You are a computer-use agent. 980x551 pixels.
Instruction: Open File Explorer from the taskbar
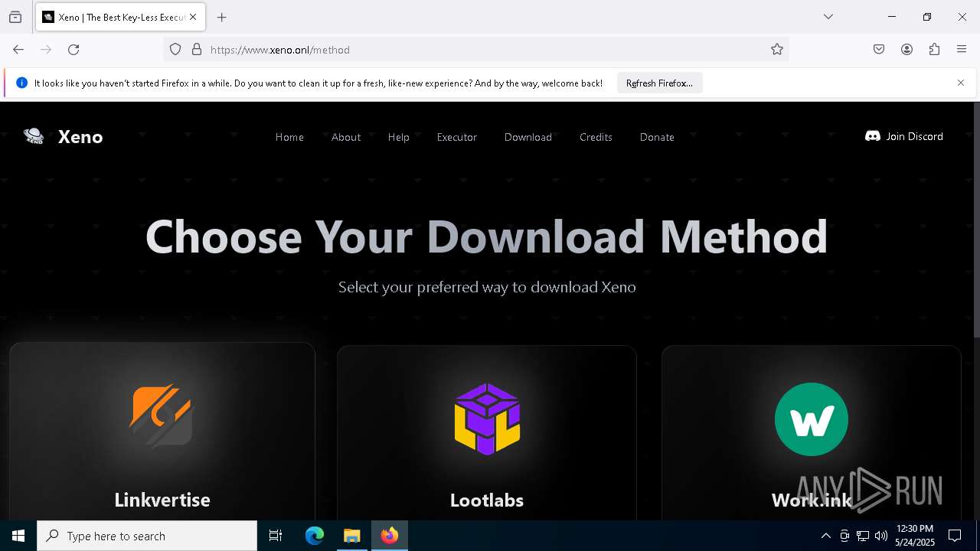click(x=352, y=536)
